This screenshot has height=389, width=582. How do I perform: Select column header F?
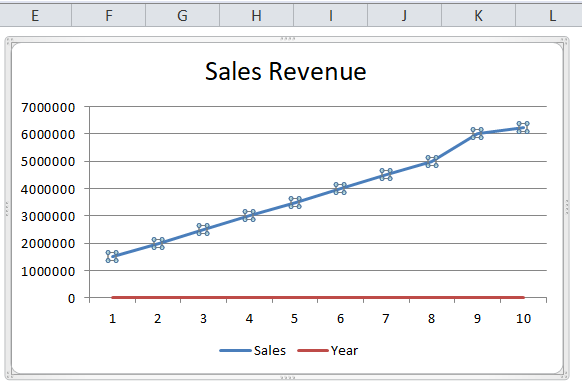108,16
